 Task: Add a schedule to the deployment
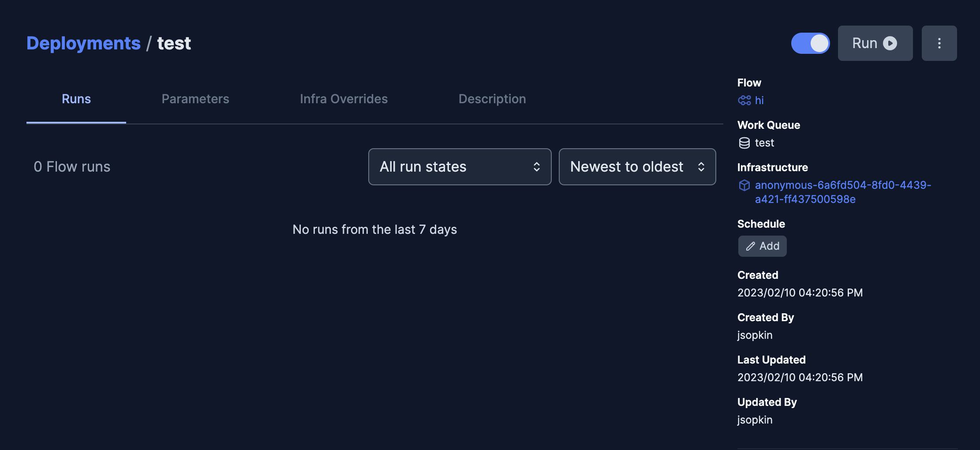click(x=763, y=246)
